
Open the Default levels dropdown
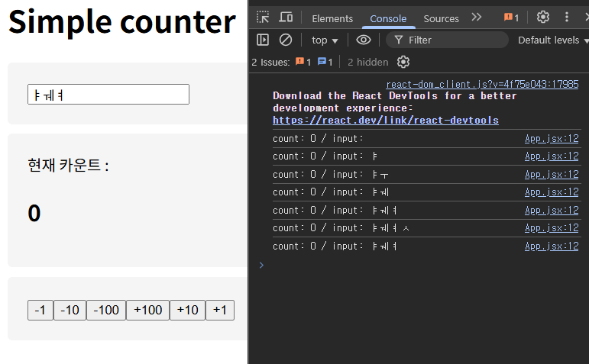click(x=553, y=40)
